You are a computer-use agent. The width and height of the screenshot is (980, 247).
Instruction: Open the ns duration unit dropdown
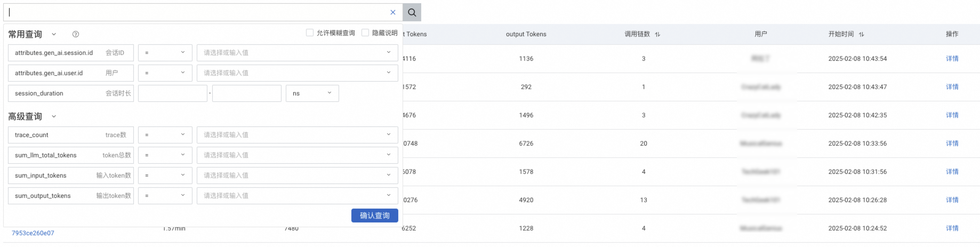pos(312,94)
